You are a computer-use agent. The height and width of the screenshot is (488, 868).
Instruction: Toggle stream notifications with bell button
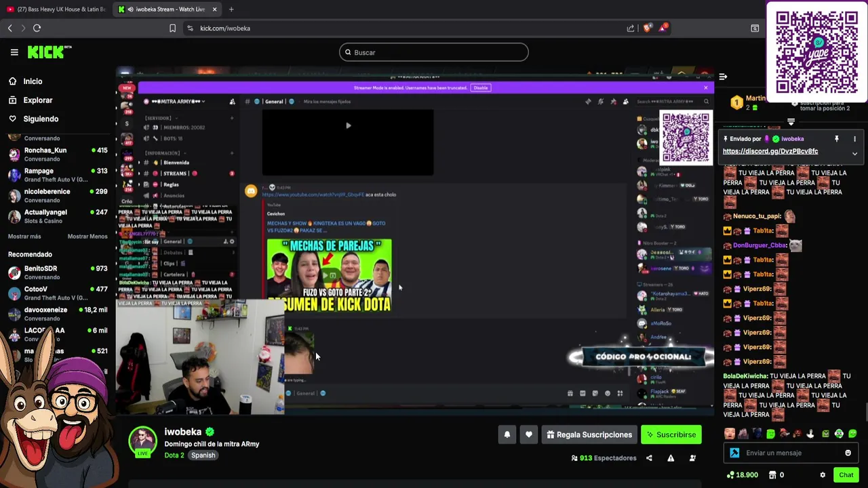coord(507,434)
